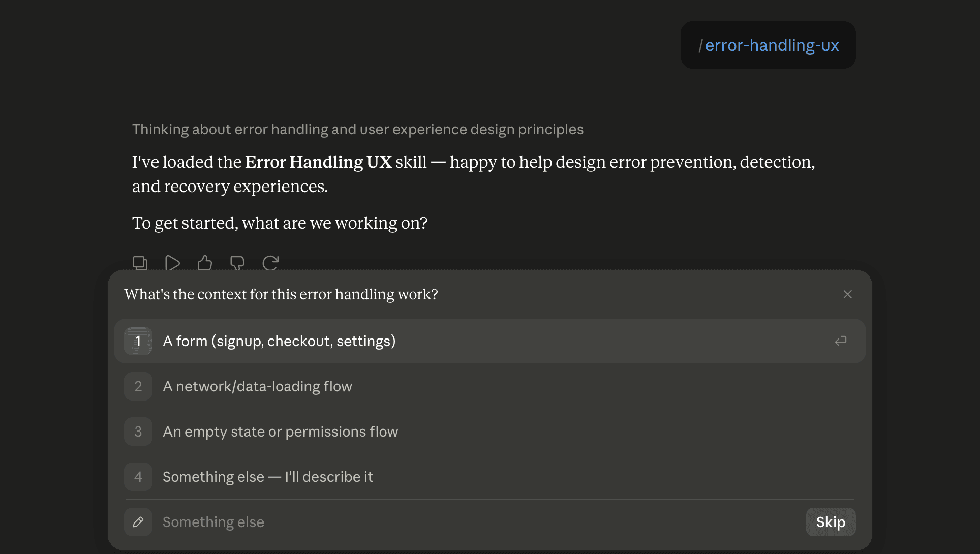Viewport: 980px width, 554px height.
Task: Click 'To get started, what are we working on?'
Action: click(280, 223)
